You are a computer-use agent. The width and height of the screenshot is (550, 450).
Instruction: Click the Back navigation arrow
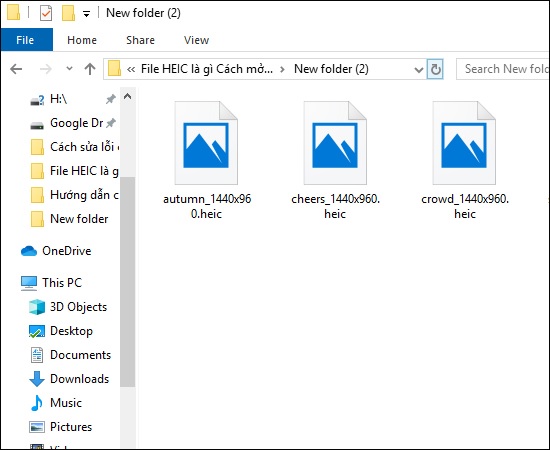point(16,69)
